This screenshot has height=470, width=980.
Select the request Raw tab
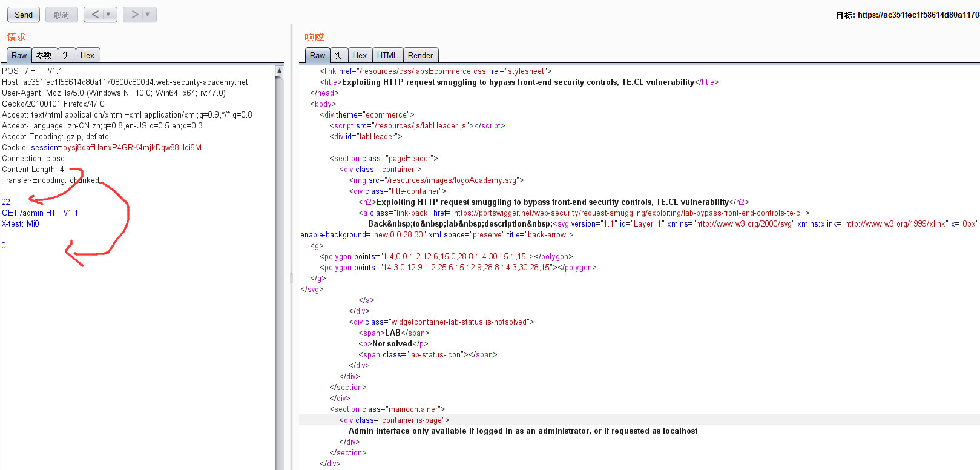[19, 55]
